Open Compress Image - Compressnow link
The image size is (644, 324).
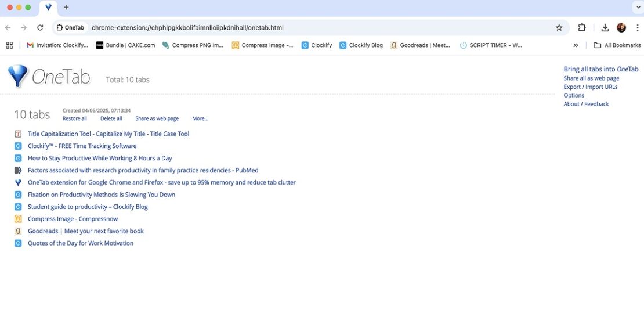click(73, 219)
